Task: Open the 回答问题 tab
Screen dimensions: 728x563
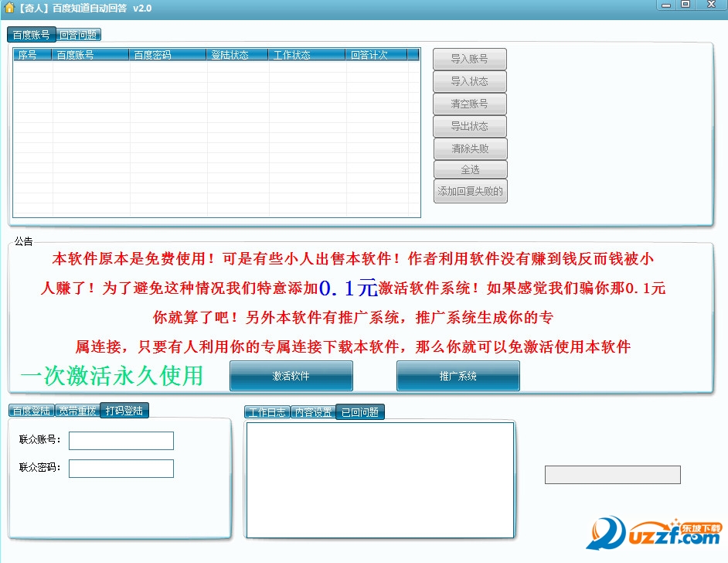Action: pos(78,35)
